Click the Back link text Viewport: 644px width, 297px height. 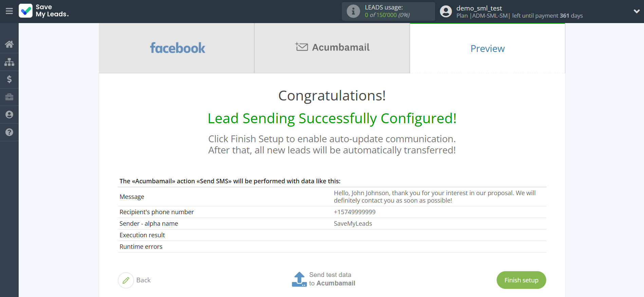143,280
